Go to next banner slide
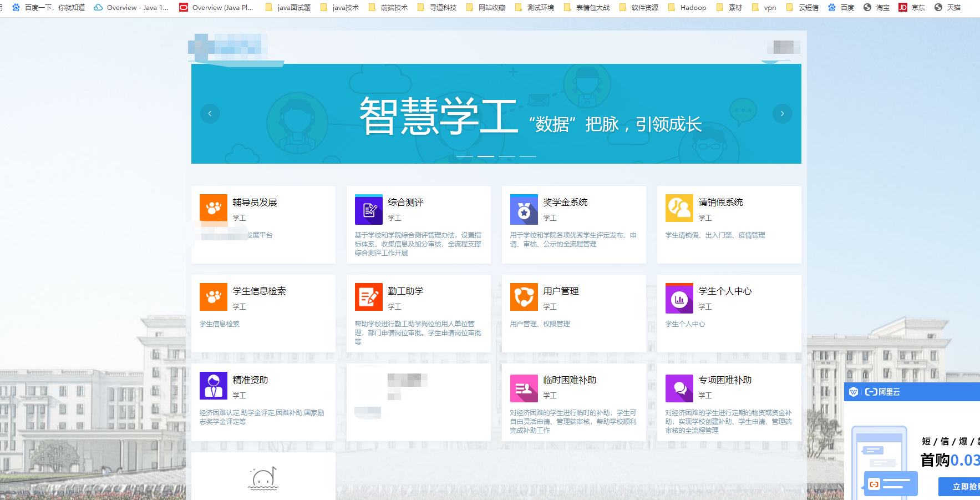Viewport: 980px width, 500px height. click(782, 114)
